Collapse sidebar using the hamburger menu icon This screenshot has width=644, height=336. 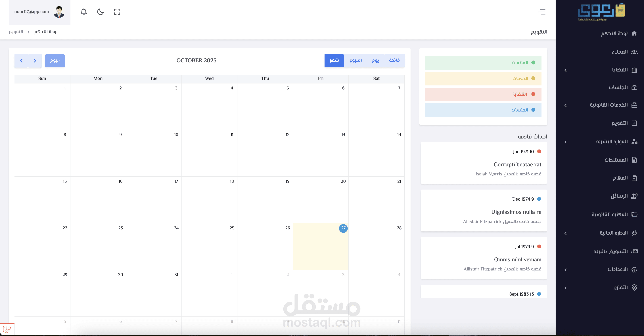pos(542,12)
